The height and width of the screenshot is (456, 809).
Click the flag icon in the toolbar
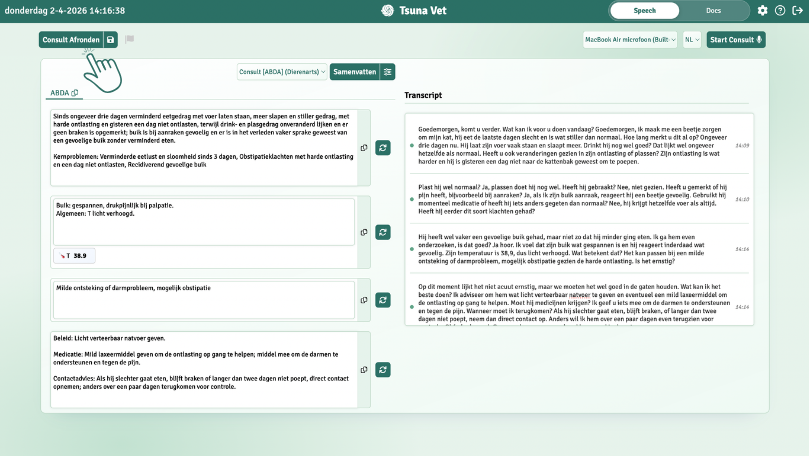point(130,40)
